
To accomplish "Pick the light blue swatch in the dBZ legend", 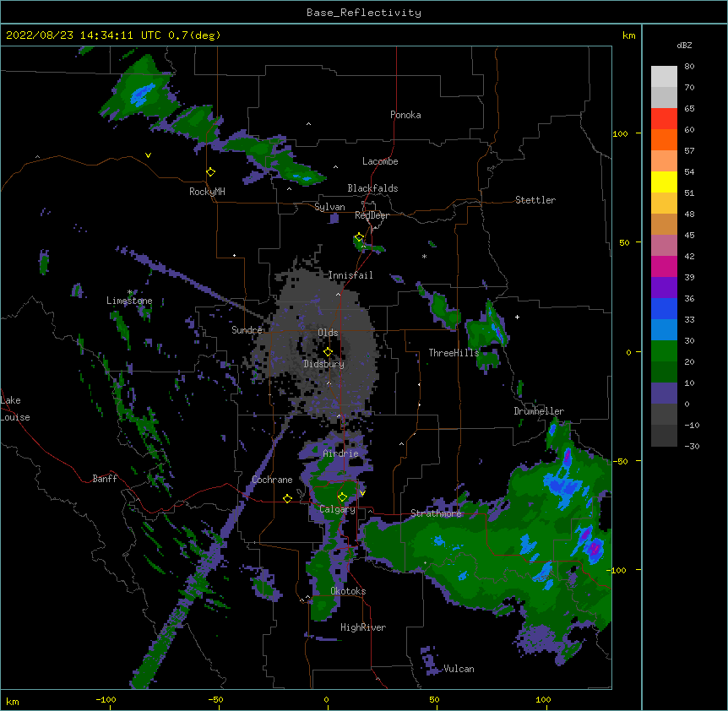I will tap(664, 329).
